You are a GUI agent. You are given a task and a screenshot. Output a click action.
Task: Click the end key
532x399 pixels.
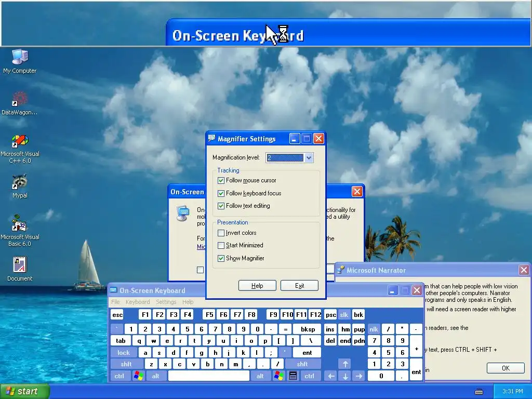pos(345,341)
